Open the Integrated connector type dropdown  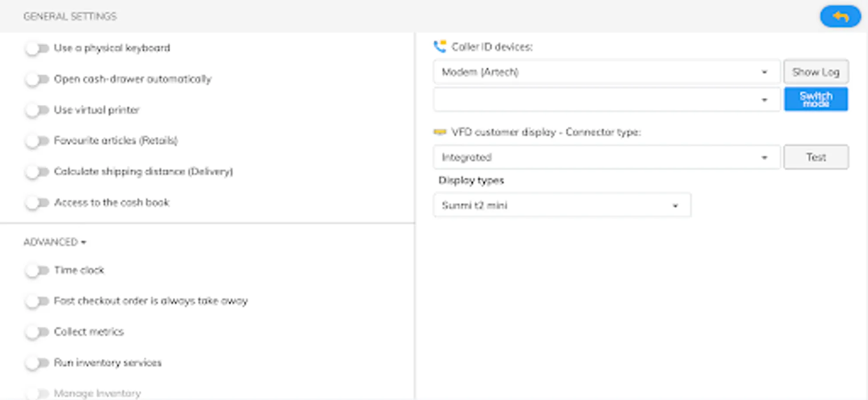tap(606, 157)
